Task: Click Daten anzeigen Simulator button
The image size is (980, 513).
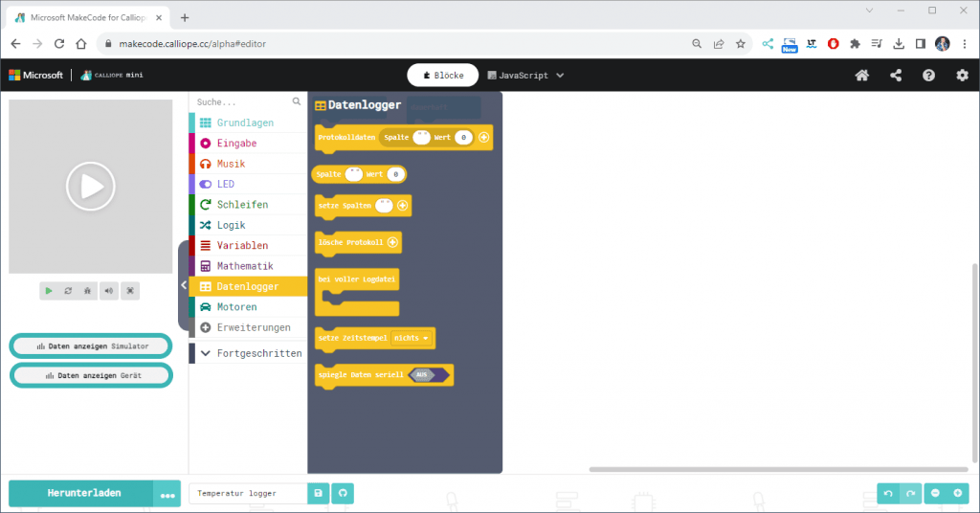Action: click(x=92, y=346)
